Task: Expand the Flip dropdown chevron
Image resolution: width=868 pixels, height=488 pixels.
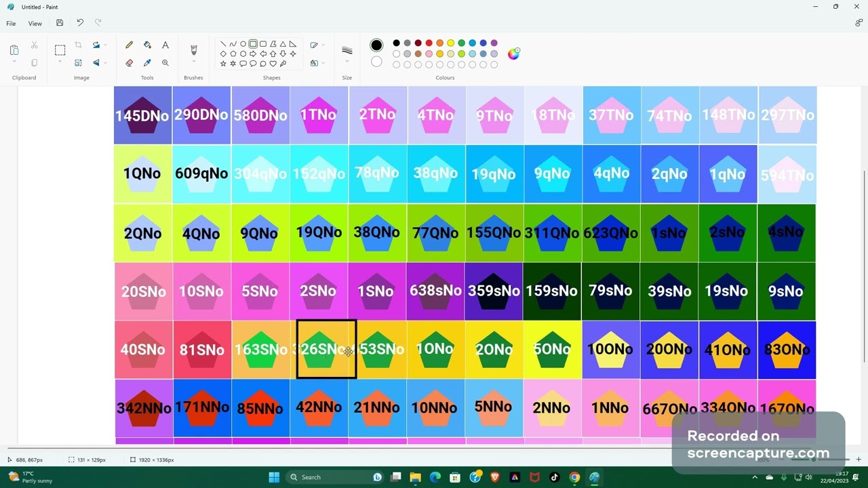Action: pos(105,63)
